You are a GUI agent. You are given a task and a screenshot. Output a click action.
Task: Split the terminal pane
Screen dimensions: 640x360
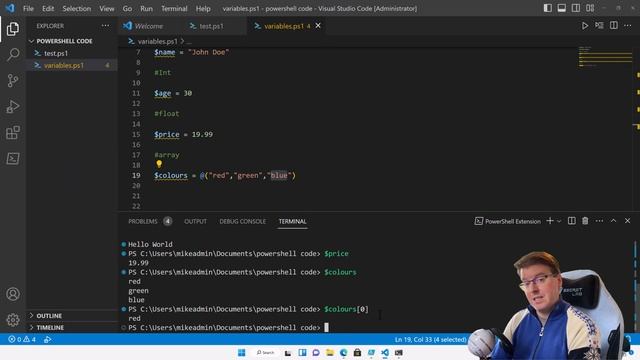(x=571, y=221)
